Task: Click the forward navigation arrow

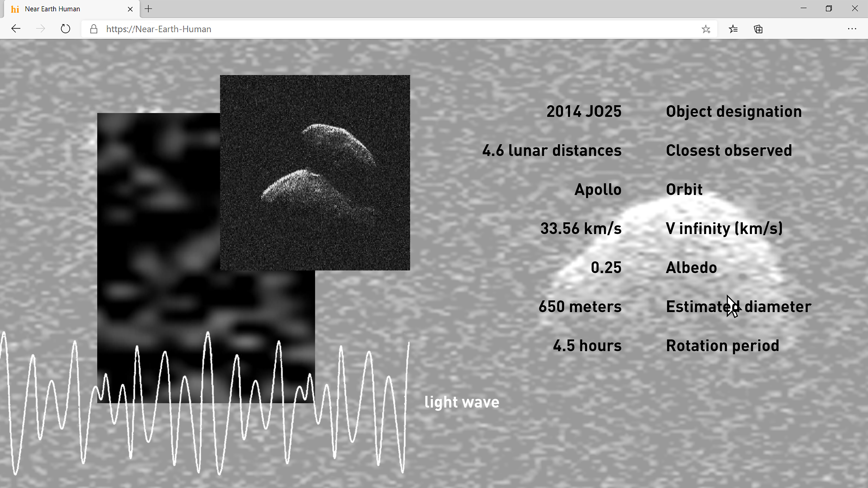Action: click(x=40, y=29)
